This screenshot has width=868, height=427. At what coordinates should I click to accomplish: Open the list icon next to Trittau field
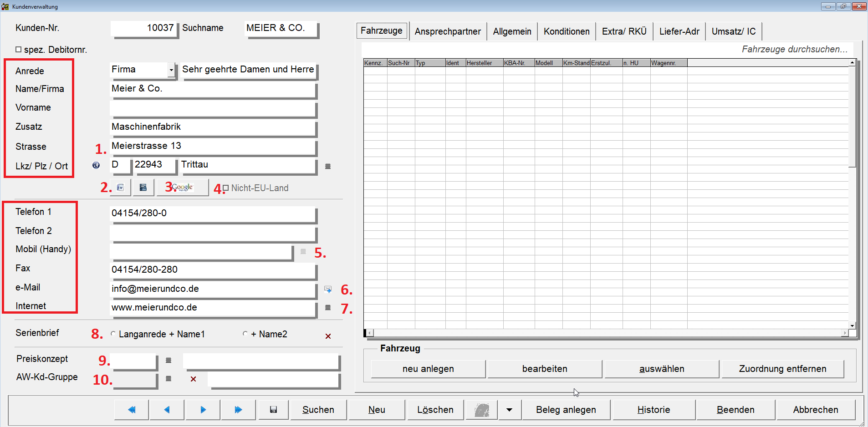[328, 166]
